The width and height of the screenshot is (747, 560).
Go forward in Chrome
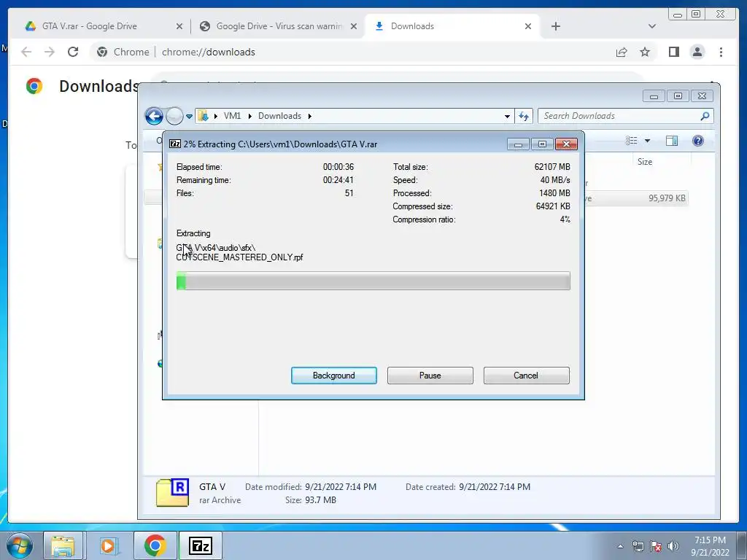coord(50,52)
